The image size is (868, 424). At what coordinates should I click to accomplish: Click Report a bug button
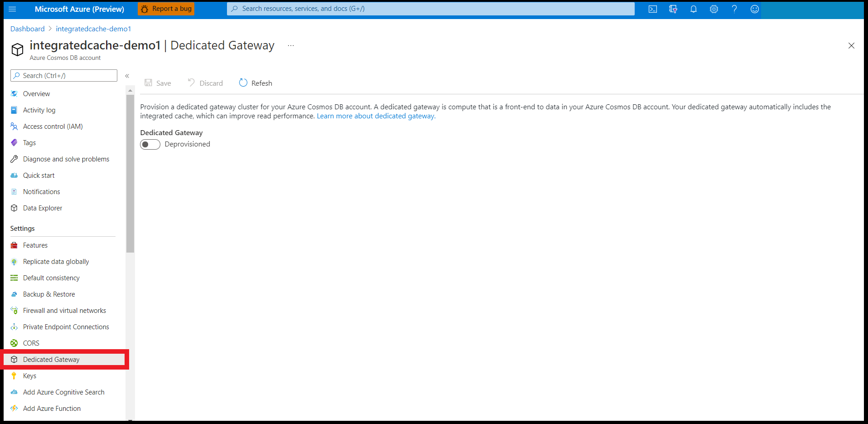166,9
